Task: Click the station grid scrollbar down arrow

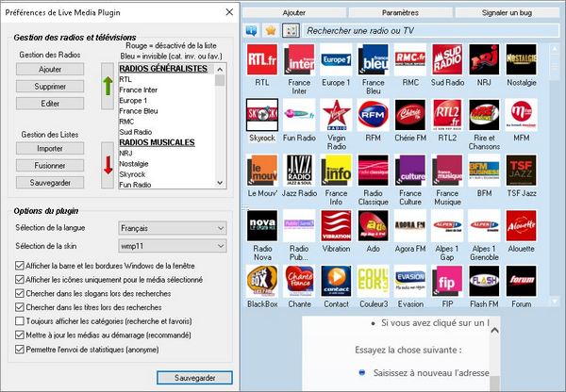Action: (x=555, y=302)
